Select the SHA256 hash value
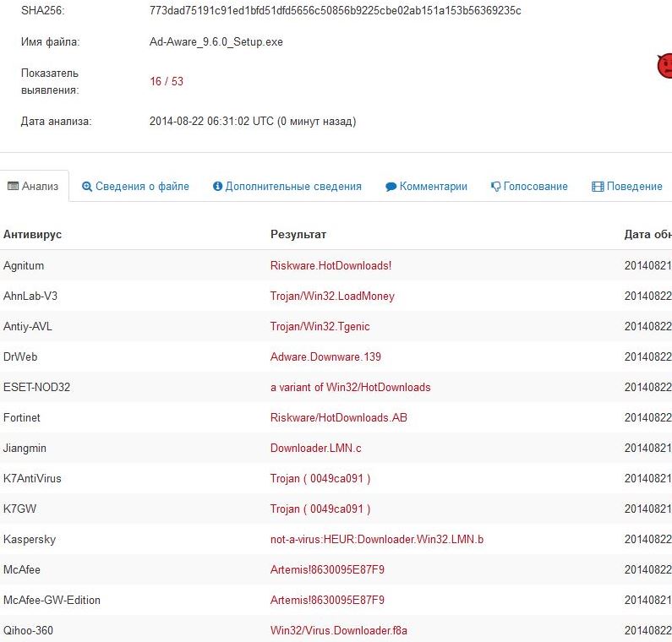The image size is (672, 642). click(335, 11)
